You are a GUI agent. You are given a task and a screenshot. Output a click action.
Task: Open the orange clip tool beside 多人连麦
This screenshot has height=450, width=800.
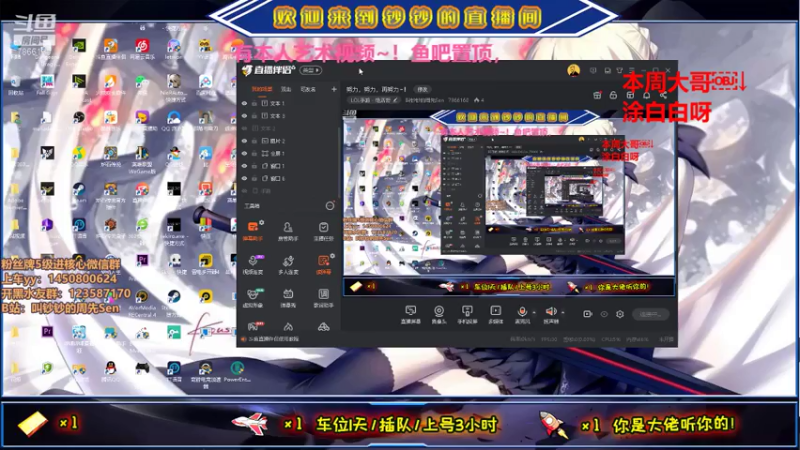[x=323, y=265]
